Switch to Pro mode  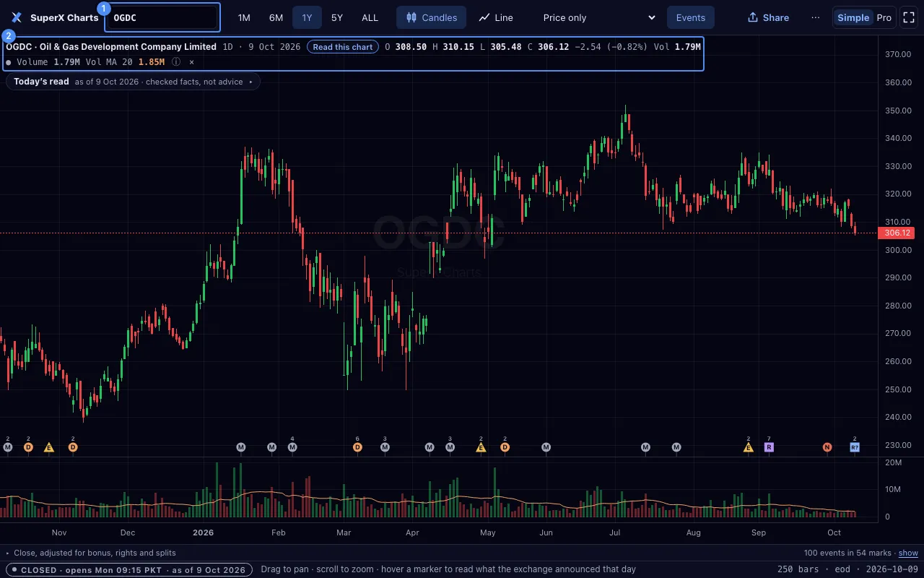884,17
